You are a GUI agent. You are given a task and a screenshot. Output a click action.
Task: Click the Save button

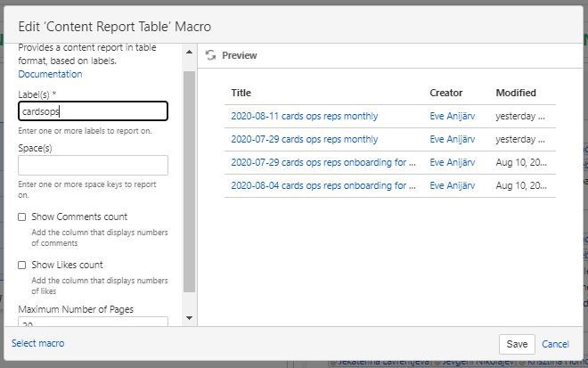click(x=517, y=344)
